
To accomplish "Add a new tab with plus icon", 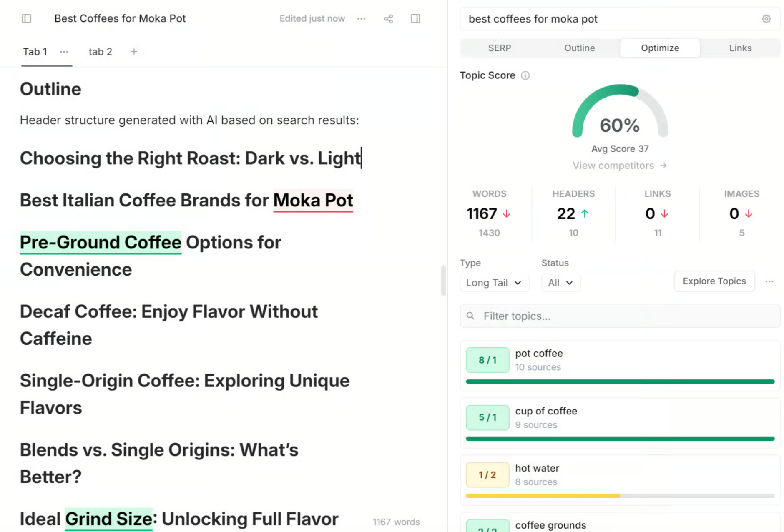I will (x=134, y=52).
